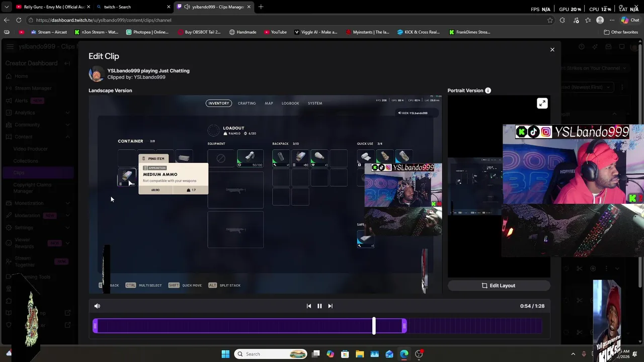Screen dimensions: 644x362
Task: Open the n3on Stream bookmark
Action: 97,32
